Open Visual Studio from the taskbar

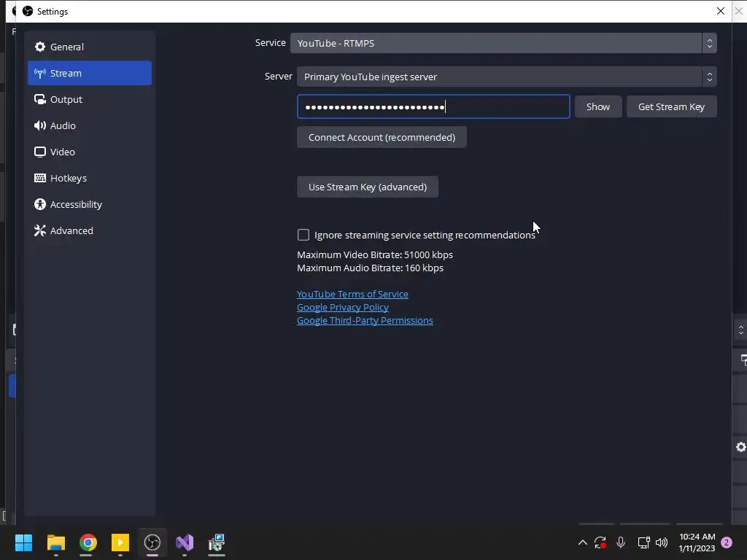pos(185,542)
